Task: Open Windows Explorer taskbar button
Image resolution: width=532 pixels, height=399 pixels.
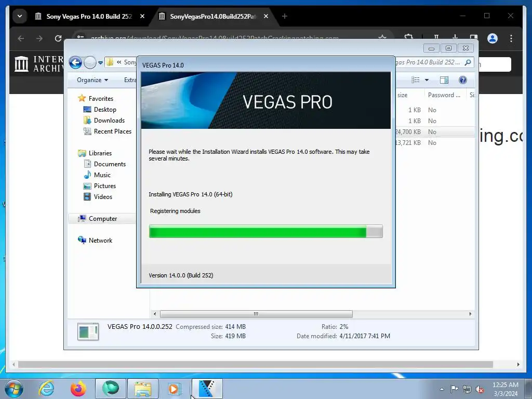Action: coord(142,389)
